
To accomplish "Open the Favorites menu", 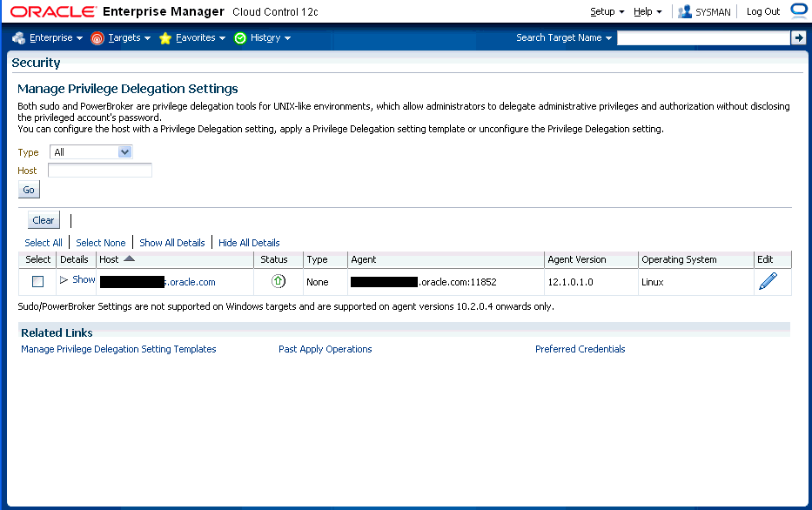I will coord(200,37).
